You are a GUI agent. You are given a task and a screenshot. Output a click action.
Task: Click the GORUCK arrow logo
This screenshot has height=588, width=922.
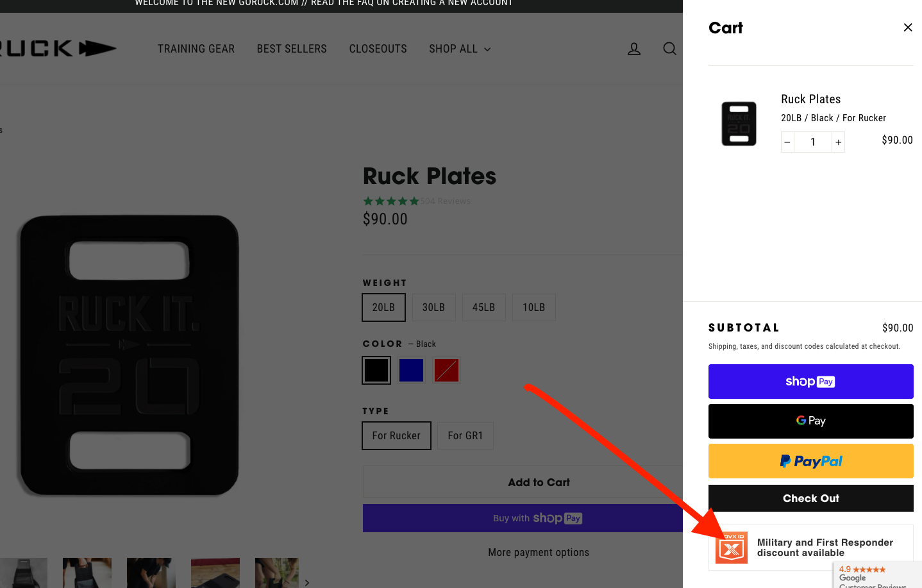[x=58, y=49]
